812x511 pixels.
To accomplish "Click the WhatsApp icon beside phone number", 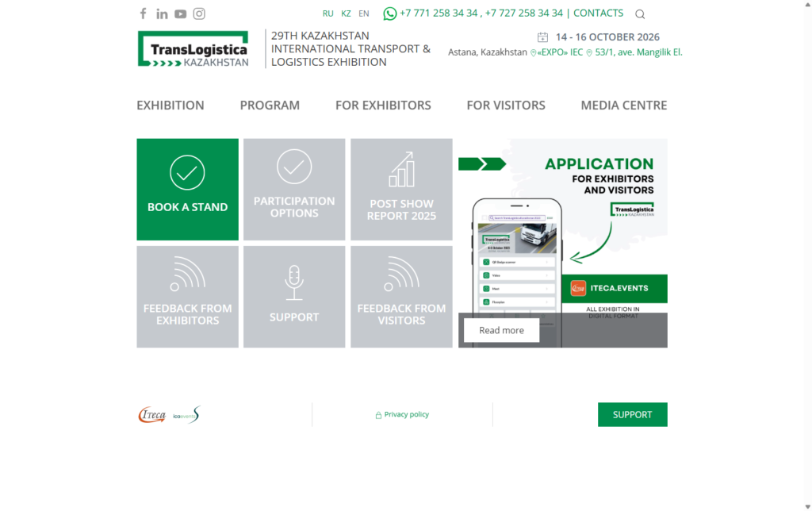I will tap(389, 13).
